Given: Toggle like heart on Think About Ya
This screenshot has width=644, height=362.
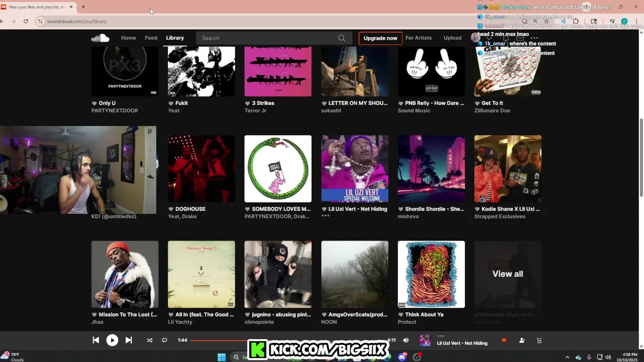Looking at the screenshot, I should pyautogui.click(x=400, y=315).
